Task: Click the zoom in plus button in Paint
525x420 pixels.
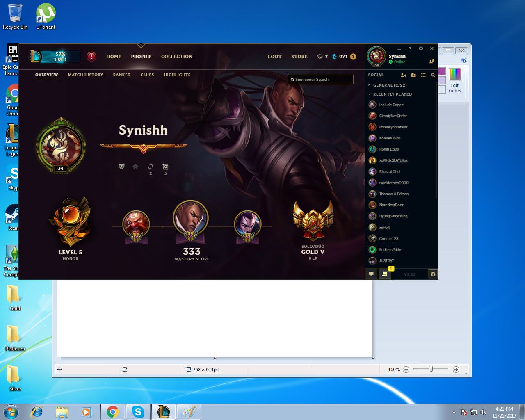Action: [456, 370]
